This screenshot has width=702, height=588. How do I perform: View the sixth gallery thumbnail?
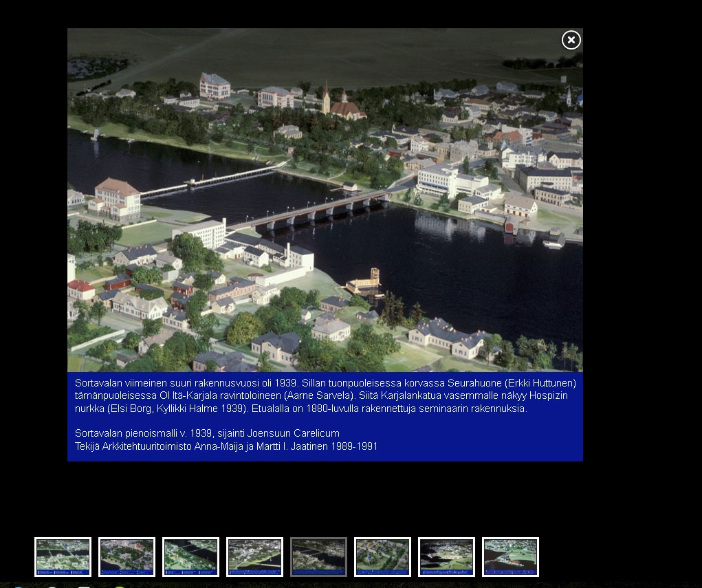tap(382, 556)
